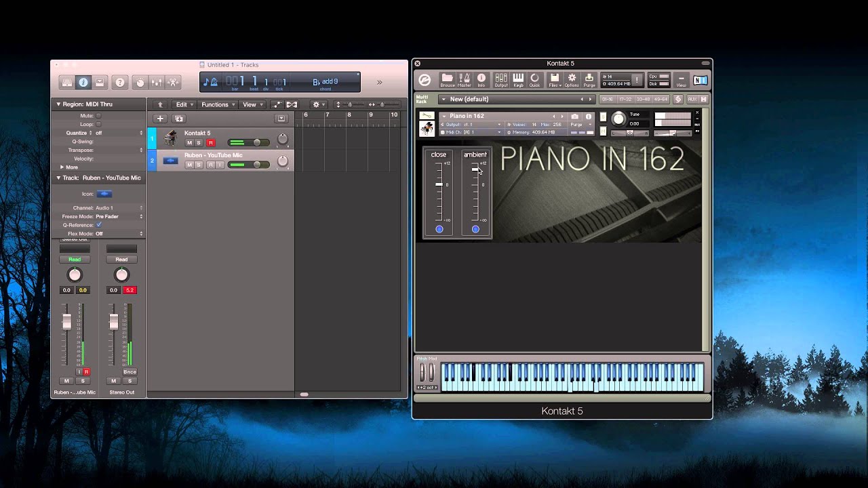Open Logic quick help question mark
This screenshot has width=868, height=488.
(120, 82)
